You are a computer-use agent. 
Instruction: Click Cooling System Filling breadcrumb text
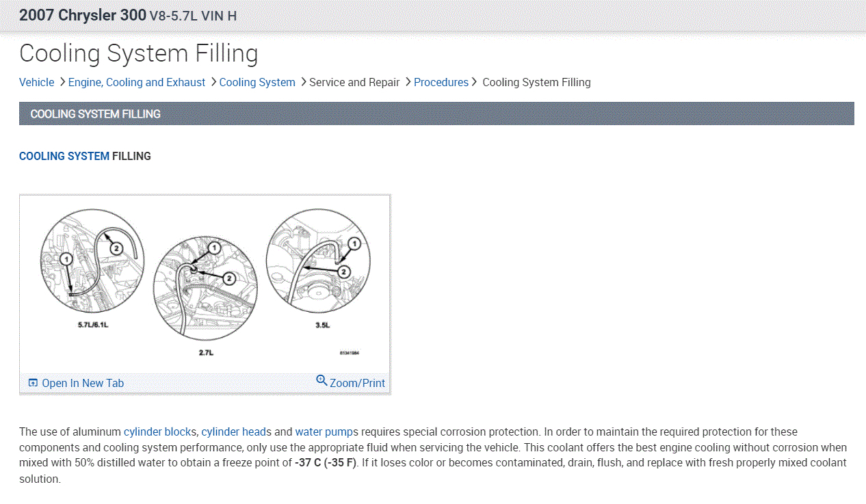point(536,82)
